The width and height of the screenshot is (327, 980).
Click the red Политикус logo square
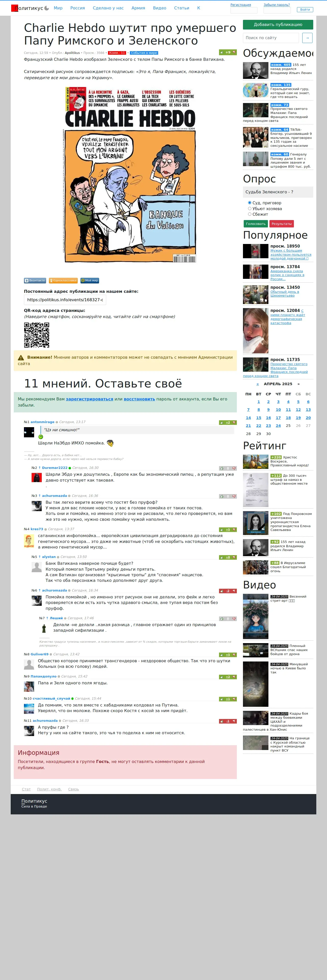(x=15, y=8)
